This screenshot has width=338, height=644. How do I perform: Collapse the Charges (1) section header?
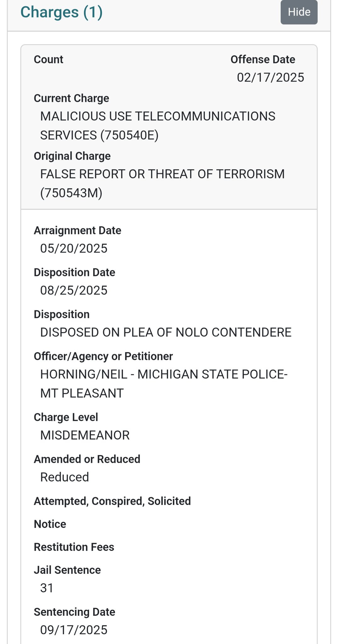pos(62,12)
